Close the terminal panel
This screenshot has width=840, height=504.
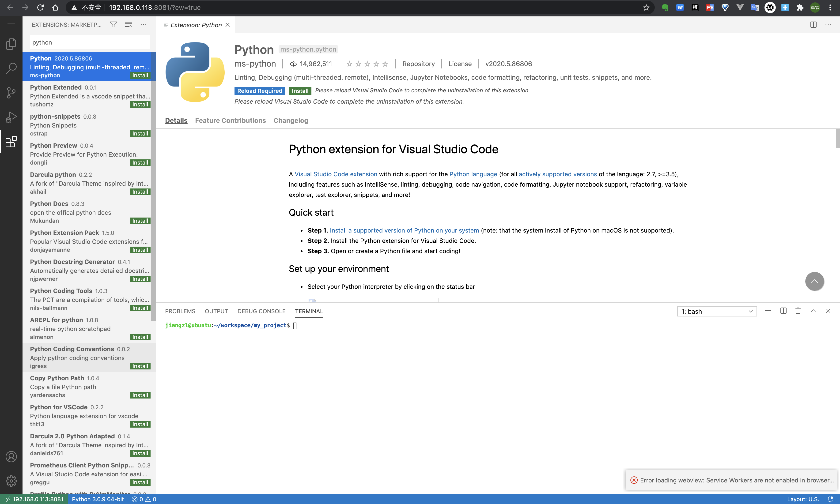828,311
